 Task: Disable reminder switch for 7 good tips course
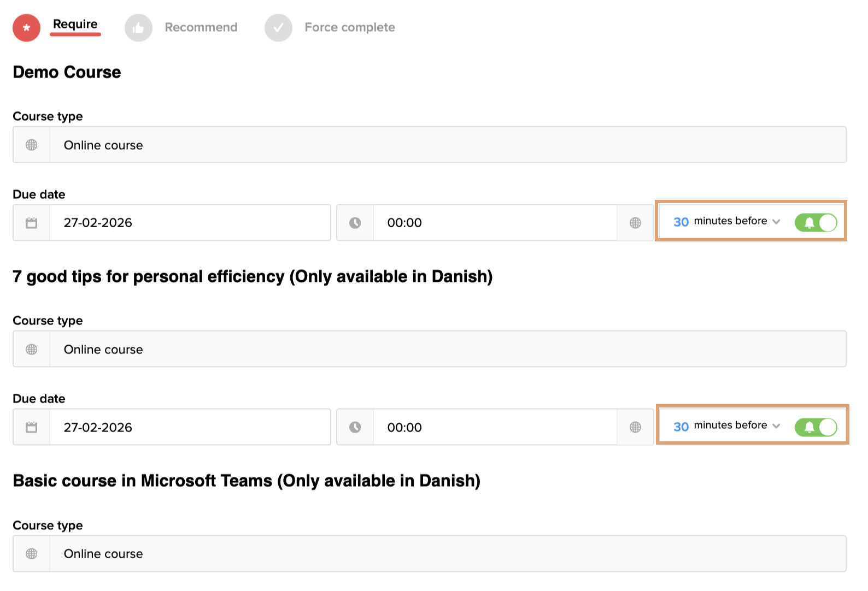(816, 427)
